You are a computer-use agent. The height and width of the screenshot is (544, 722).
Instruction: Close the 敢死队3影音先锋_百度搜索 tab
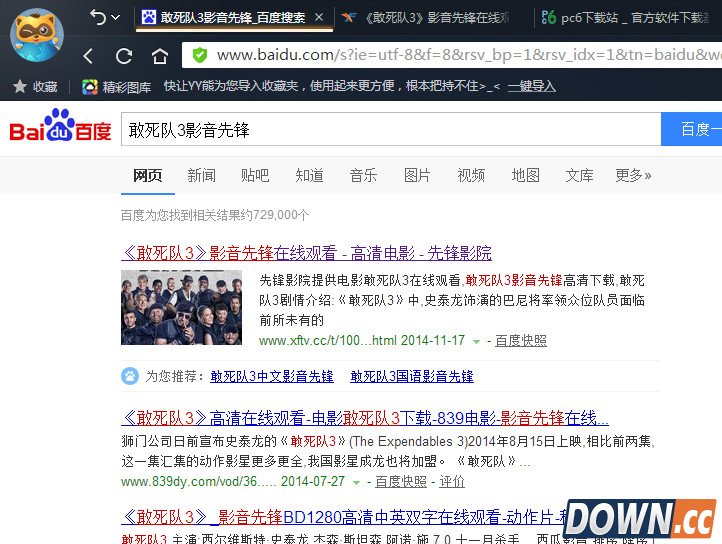(319, 17)
